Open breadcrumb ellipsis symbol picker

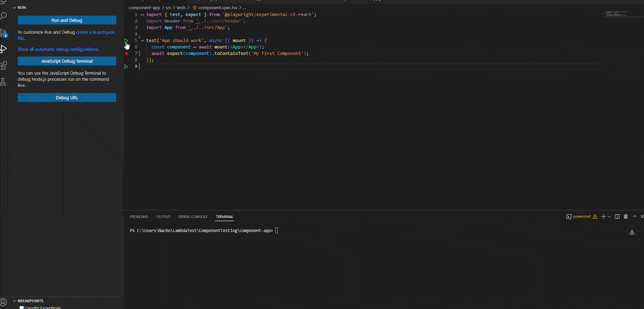(244, 8)
